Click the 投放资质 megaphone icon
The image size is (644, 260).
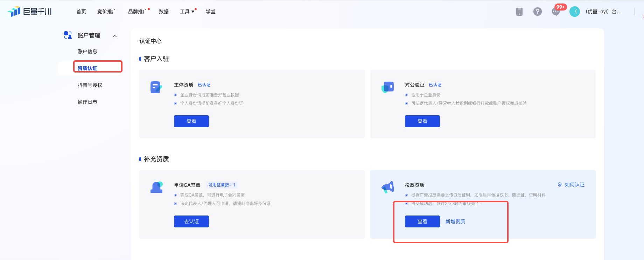(387, 187)
